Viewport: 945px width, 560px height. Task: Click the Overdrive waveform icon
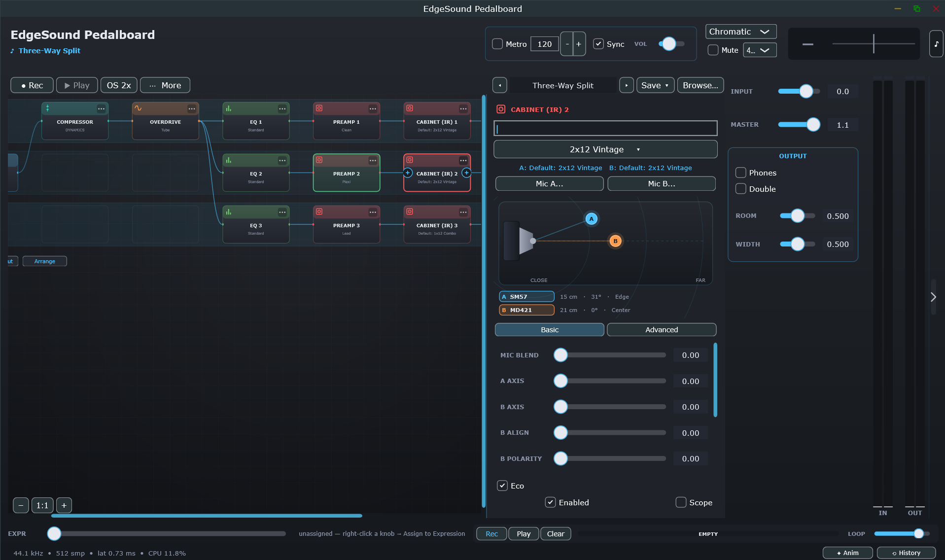[x=138, y=108]
